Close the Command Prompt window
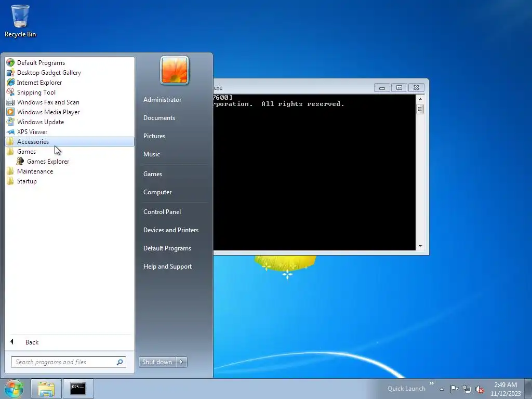The width and height of the screenshot is (532, 399). tap(416, 88)
